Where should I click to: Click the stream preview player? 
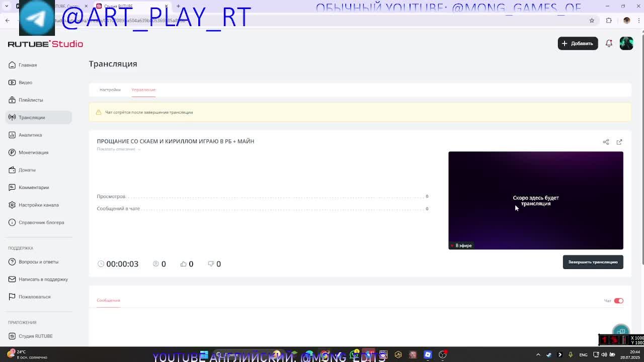pos(535,200)
